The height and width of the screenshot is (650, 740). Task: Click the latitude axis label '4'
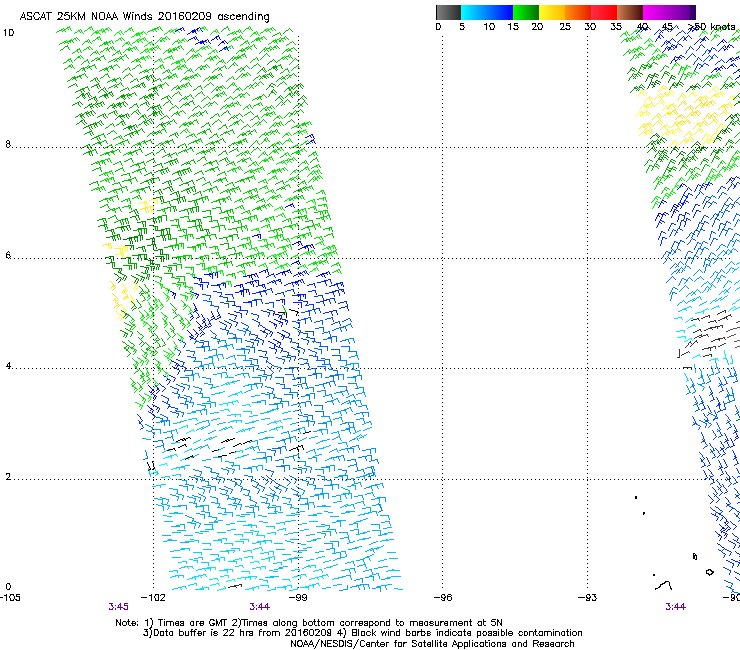pyautogui.click(x=8, y=366)
